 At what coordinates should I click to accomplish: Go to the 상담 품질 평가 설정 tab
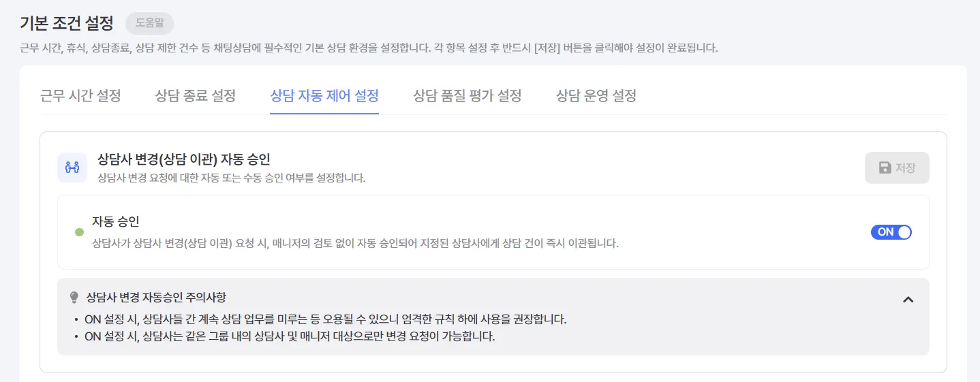468,95
